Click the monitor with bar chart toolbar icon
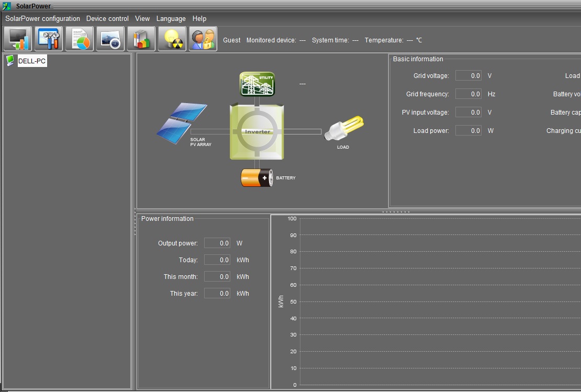The height and width of the screenshot is (392, 581). pyautogui.click(x=18, y=39)
